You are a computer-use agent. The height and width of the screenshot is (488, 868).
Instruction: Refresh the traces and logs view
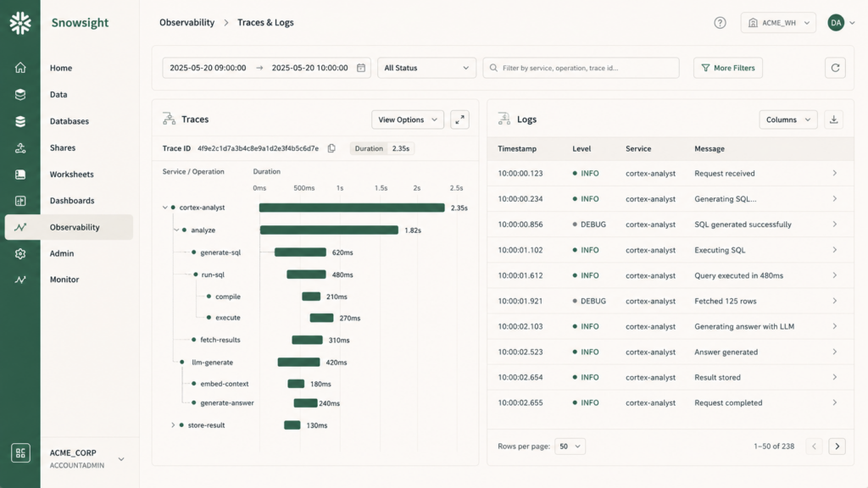835,68
